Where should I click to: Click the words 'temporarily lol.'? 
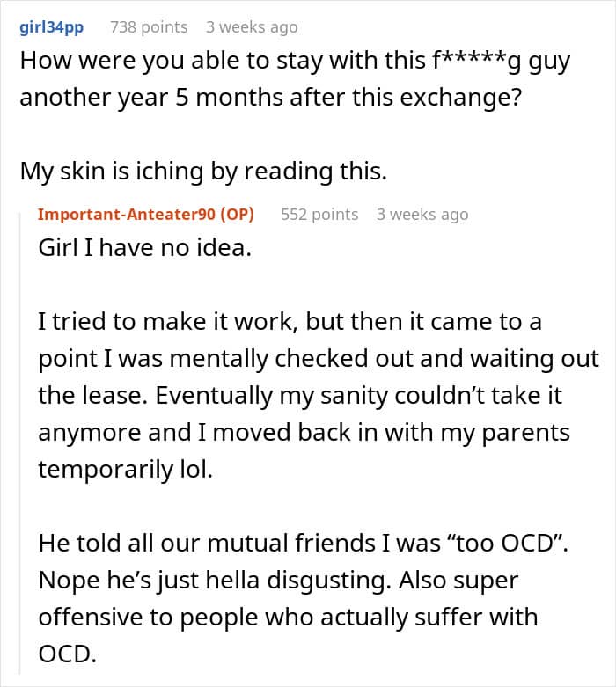[125, 469]
